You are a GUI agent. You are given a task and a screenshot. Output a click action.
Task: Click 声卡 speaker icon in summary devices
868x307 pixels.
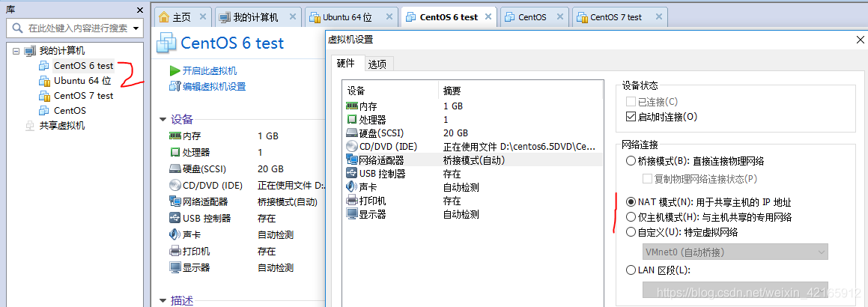[175, 234]
